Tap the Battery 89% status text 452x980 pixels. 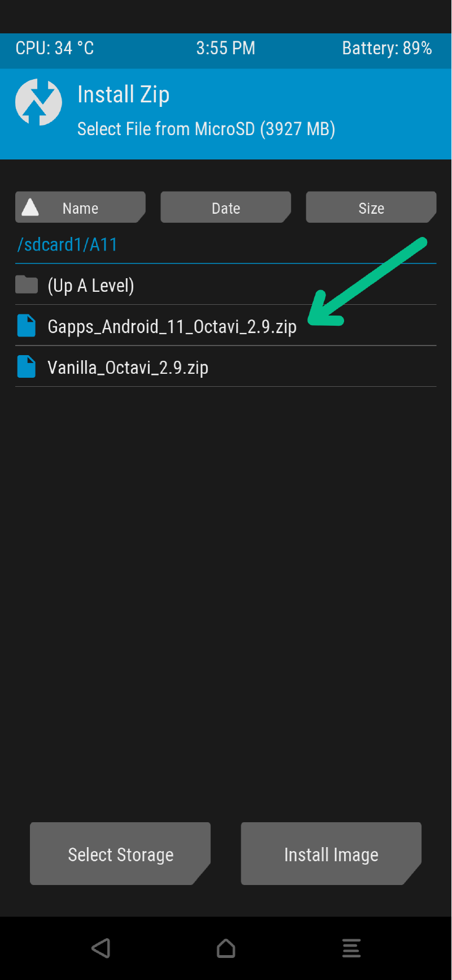click(x=387, y=48)
